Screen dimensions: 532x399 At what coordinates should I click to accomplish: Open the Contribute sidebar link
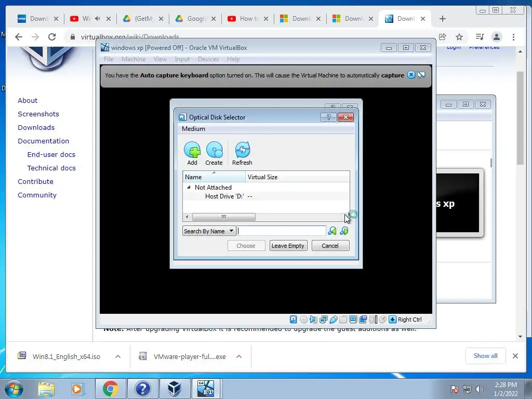click(36, 181)
